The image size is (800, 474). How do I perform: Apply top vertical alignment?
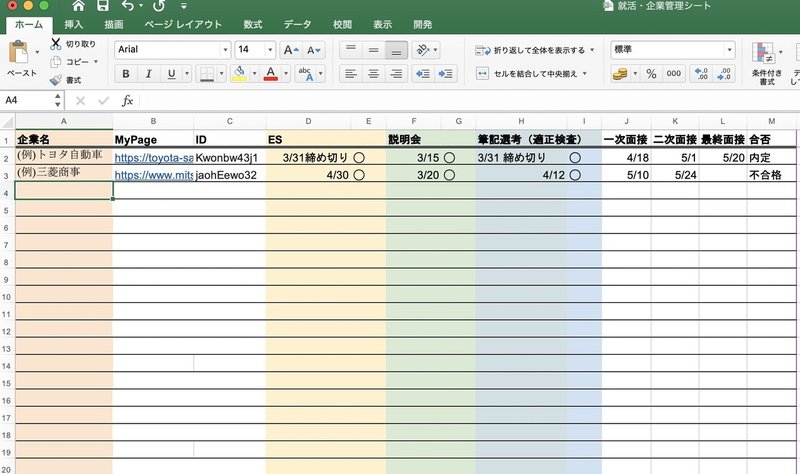tap(351, 50)
